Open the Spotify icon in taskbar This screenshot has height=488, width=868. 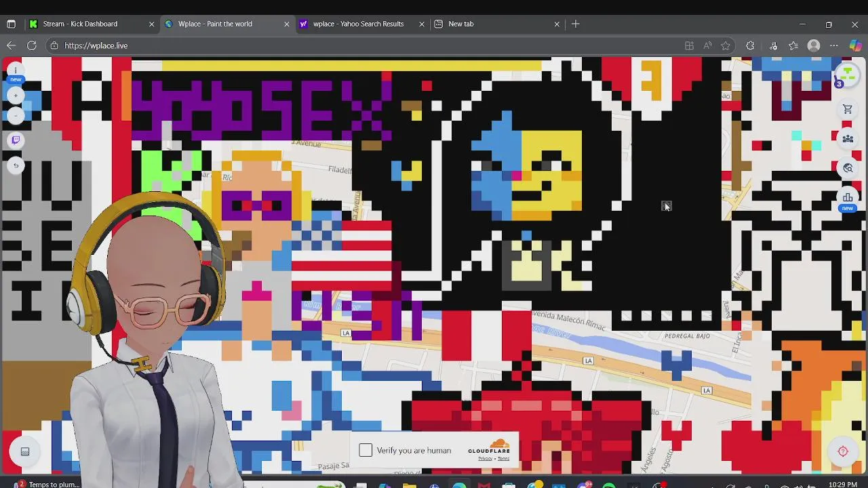coord(608,485)
